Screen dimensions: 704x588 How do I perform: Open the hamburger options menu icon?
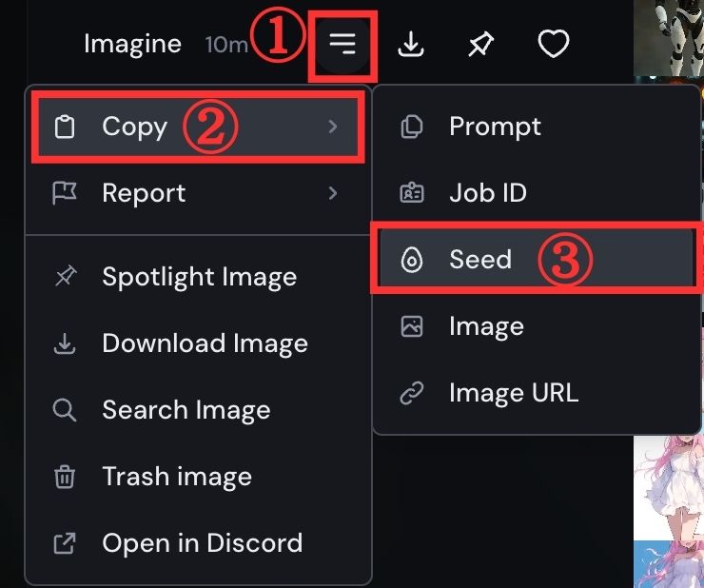click(x=342, y=45)
